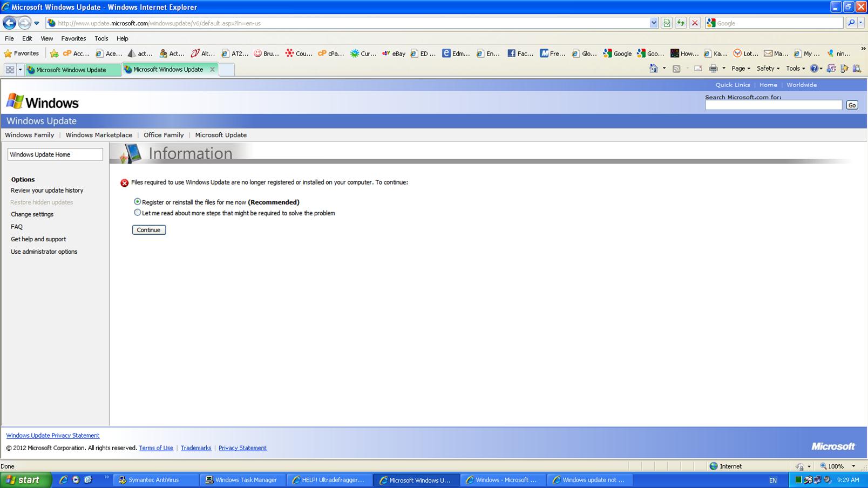Select Let me read more steps radio
Viewport: 868px width, 488px height.
pos(137,213)
